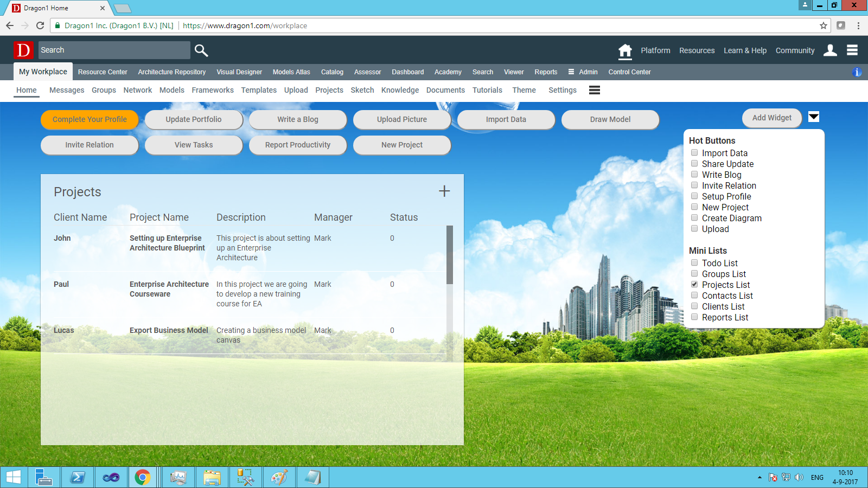Tick the Contacts List checkbox
Image resolution: width=868 pixels, height=488 pixels.
pyautogui.click(x=694, y=296)
